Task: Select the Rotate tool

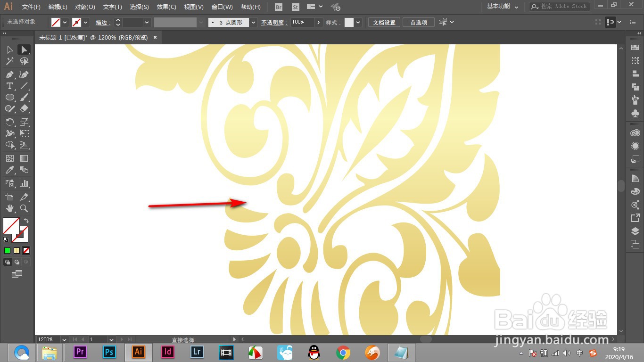Action: pos(10,122)
